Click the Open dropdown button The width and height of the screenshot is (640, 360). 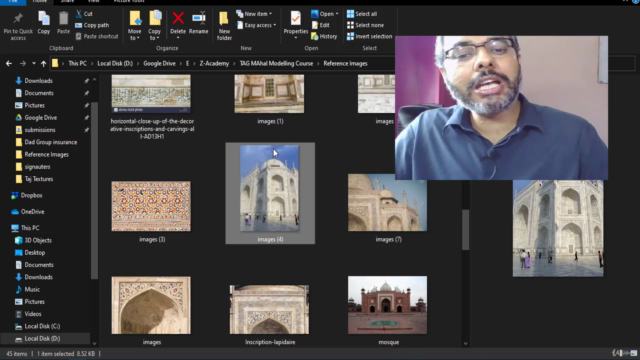click(x=325, y=14)
